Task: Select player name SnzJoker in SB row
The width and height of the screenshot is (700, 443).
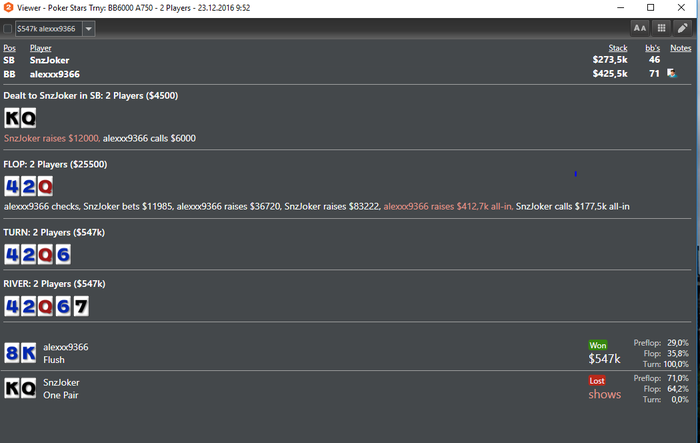Action: [50, 60]
